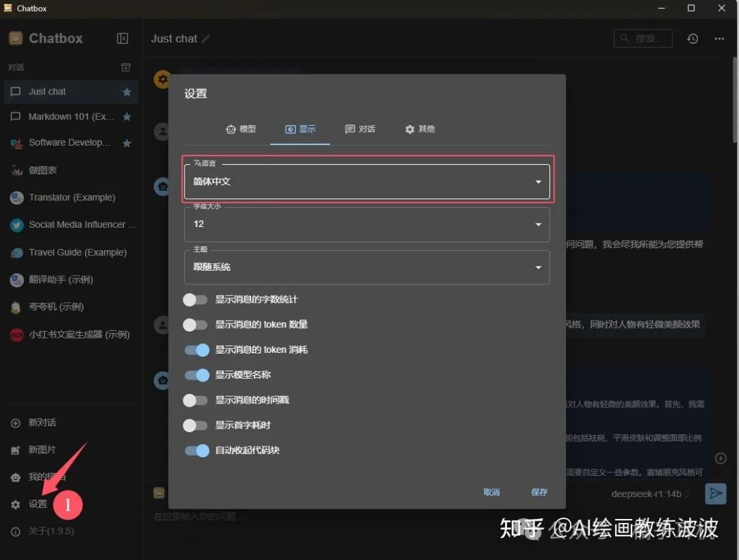Switch to 模型 settings tab
Viewport: 739px width, 560px height.
coord(241,129)
